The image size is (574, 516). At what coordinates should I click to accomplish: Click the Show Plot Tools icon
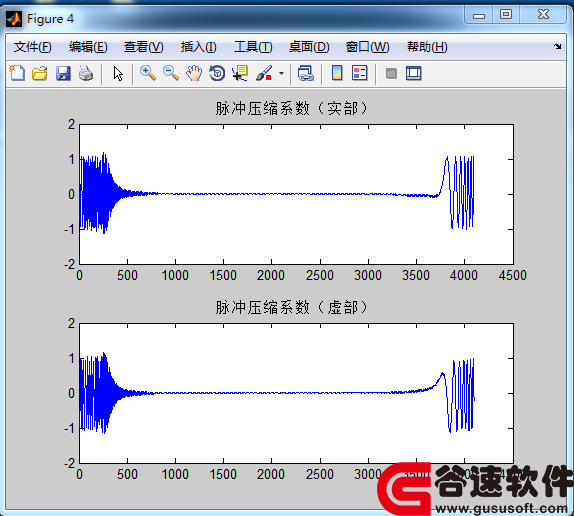[414, 73]
